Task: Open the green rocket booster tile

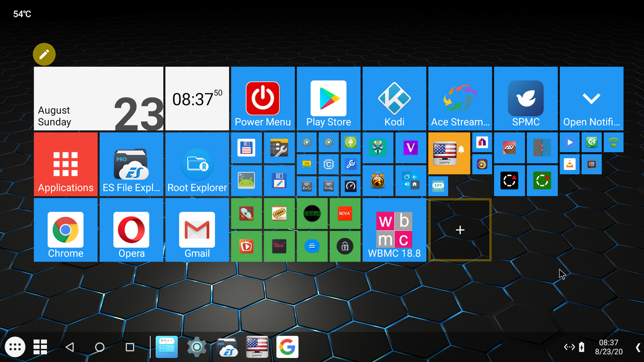Action: 351,142
